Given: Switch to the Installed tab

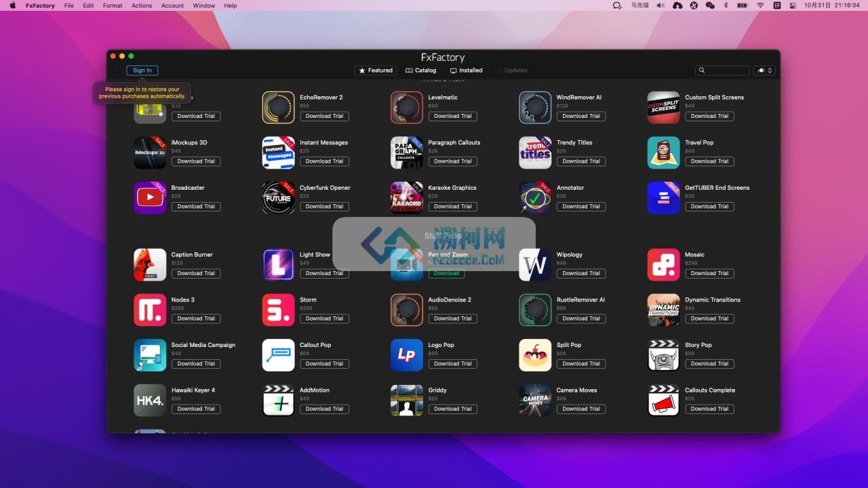Looking at the screenshot, I should pos(467,70).
